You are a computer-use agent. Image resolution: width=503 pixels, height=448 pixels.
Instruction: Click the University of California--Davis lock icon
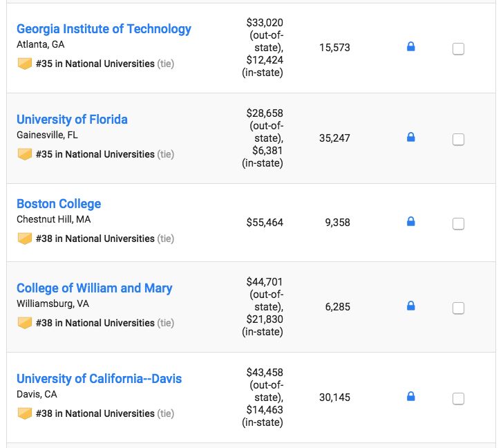410,397
